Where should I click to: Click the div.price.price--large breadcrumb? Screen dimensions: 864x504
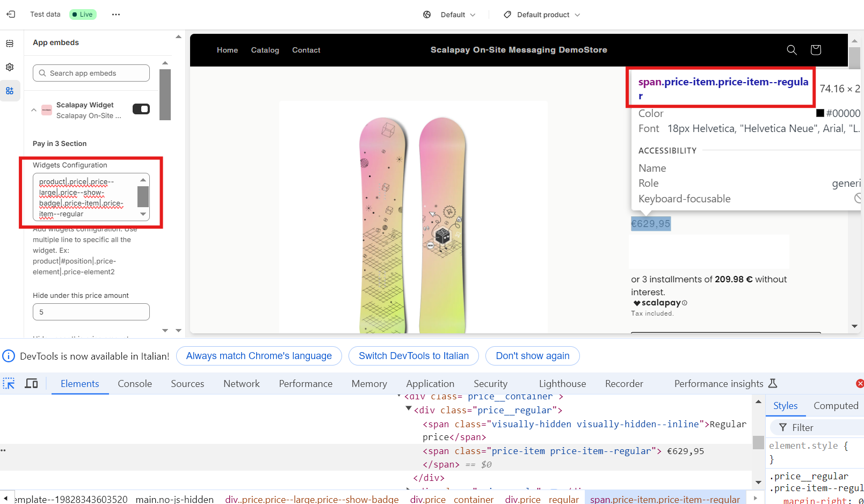coord(311,499)
